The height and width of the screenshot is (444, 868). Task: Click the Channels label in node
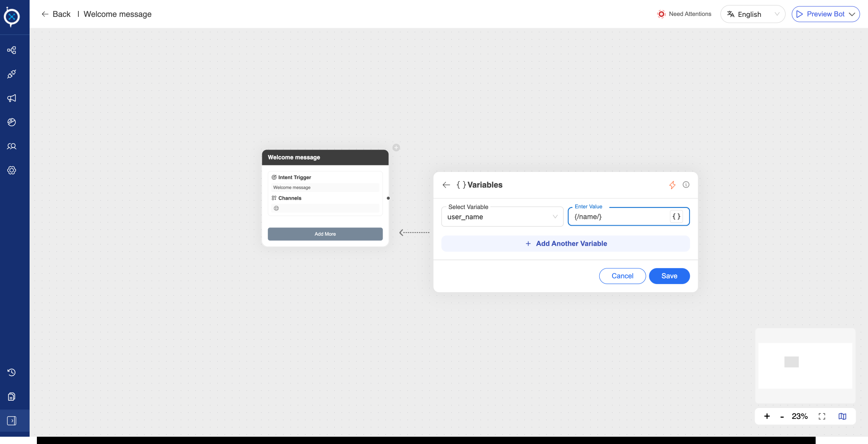click(290, 198)
